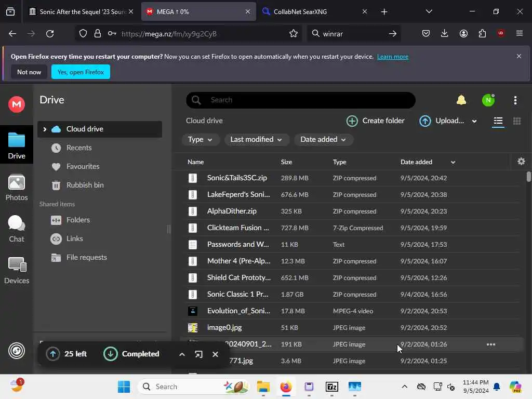The width and height of the screenshot is (532, 399).
Task: Open 7-Zip from the taskbar
Action: click(x=331, y=387)
